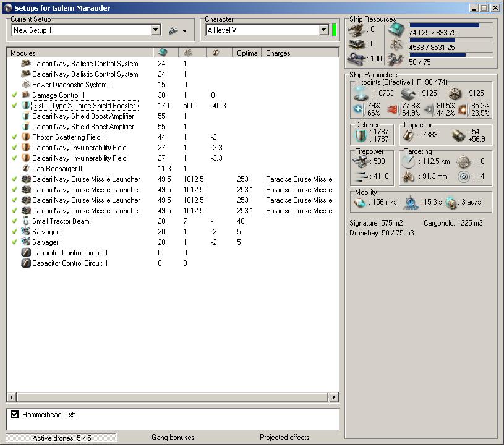504x445 pixels.
Task: Open the Active drones 5 / 5 panel
Action: 61,438
